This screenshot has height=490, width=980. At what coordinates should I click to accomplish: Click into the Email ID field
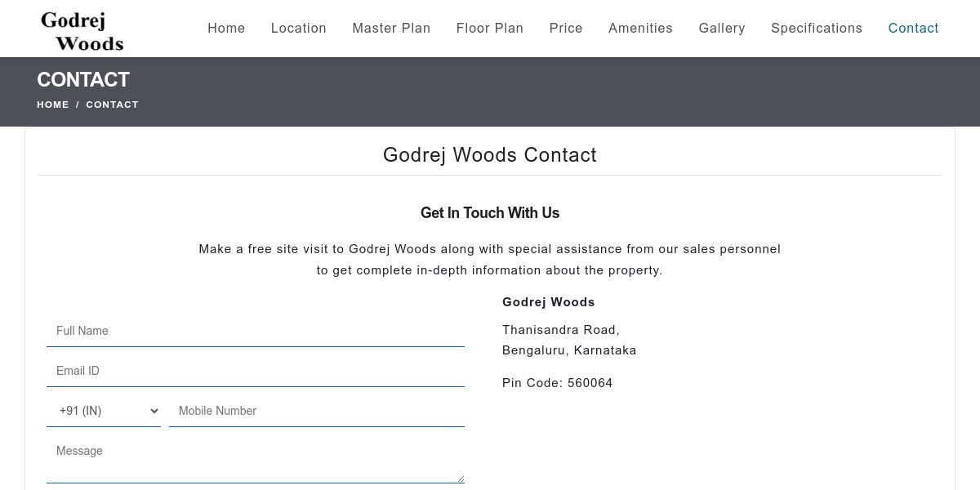(x=255, y=371)
